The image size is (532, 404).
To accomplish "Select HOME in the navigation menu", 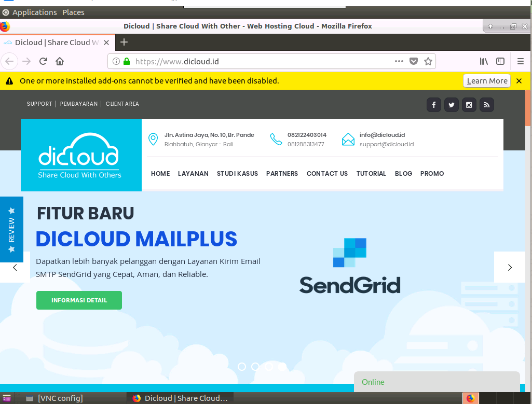I will click(160, 174).
